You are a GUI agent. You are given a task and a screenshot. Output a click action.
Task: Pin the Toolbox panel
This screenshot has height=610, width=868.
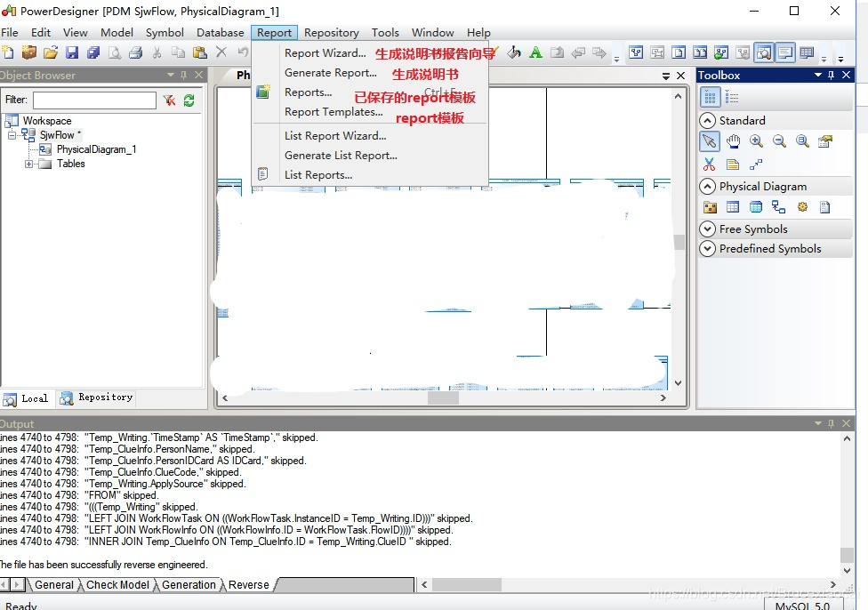831,75
